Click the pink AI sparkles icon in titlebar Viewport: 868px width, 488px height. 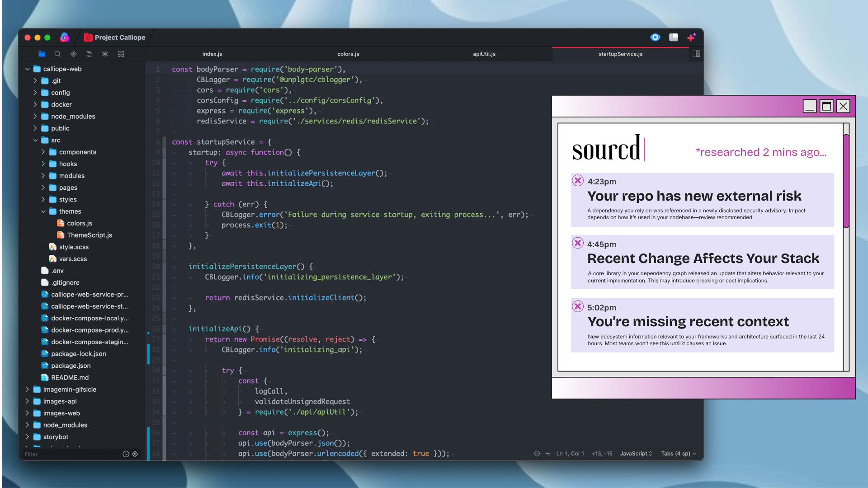point(691,38)
